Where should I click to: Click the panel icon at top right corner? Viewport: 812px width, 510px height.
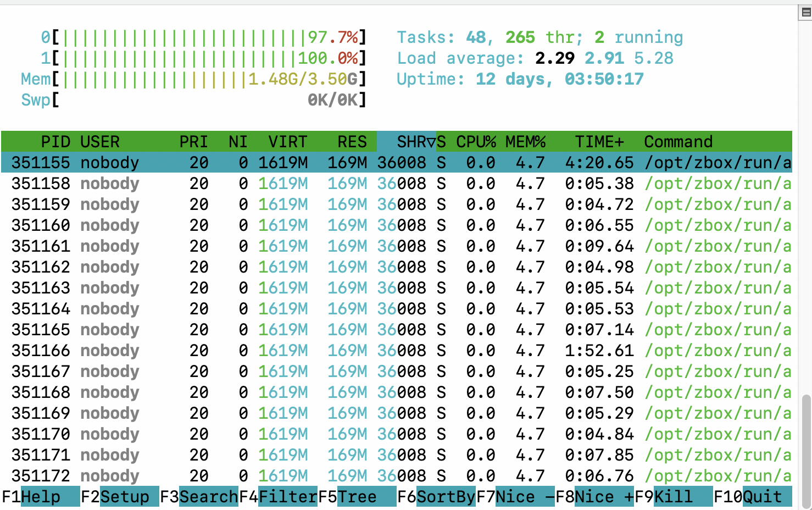click(x=805, y=13)
